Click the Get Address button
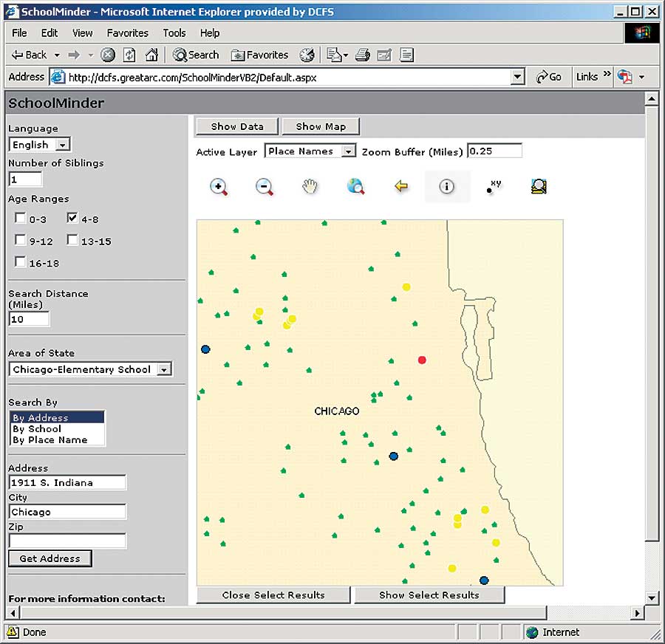This screenshot has width=665, height=644. (x=50, y=558)
